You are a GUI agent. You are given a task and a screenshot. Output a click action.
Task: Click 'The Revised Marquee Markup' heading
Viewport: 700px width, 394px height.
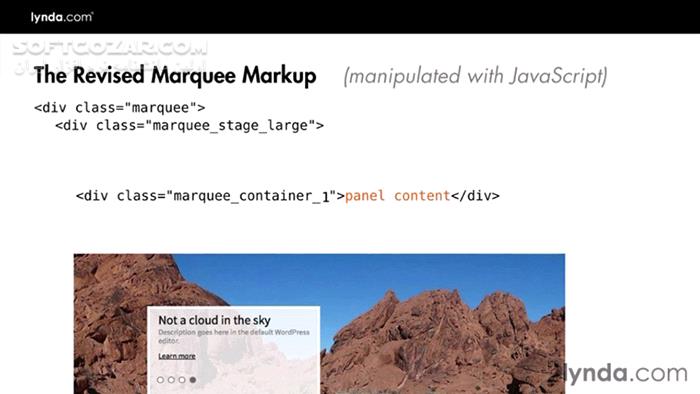click(x=175, y=75)
